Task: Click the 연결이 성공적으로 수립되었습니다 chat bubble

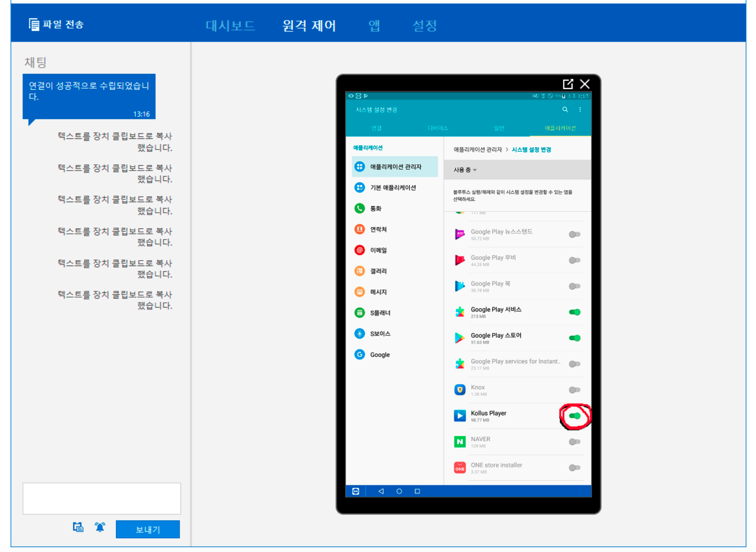Action: 89,96
